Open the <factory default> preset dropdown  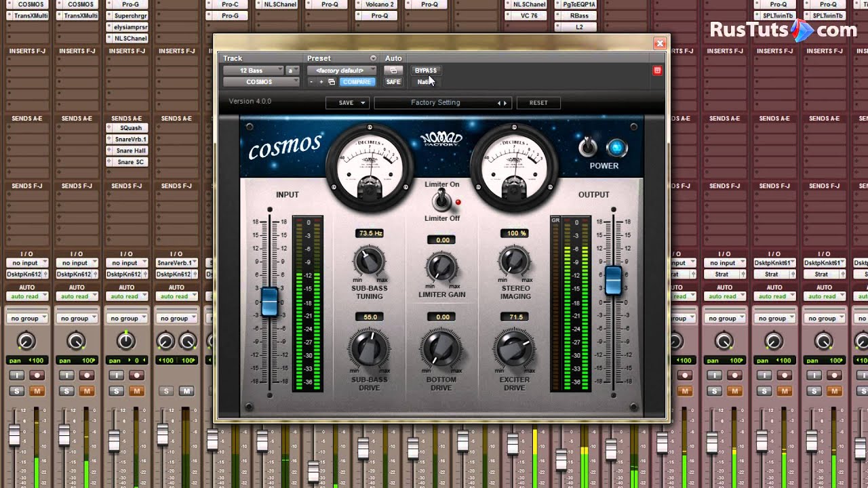pos(342,70)
